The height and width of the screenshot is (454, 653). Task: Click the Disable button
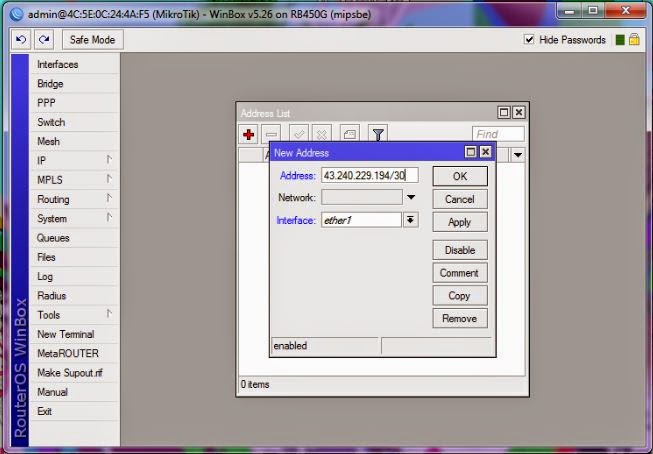pos(460,250)
